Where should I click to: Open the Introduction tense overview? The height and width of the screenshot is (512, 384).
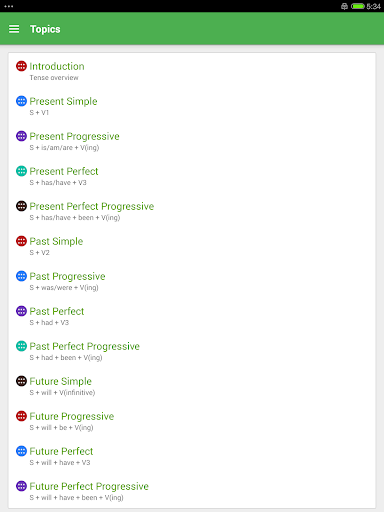[192, 71]
